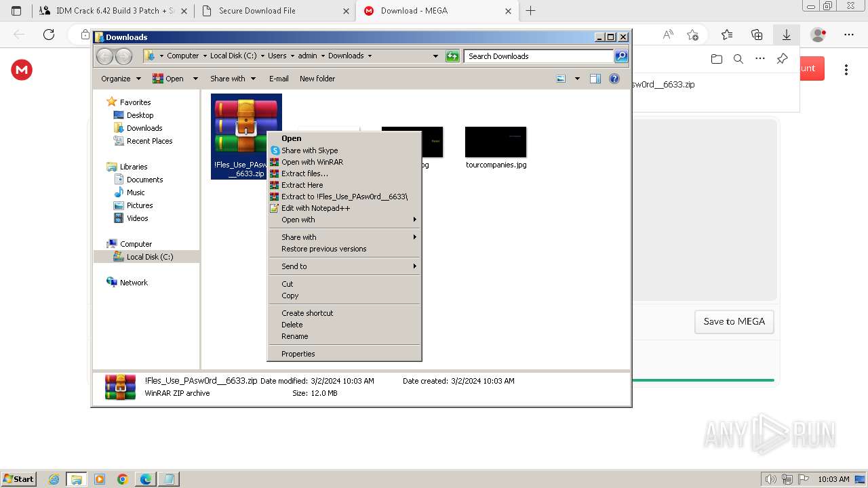This screenshot has height=488, width=868.
Task: Click the address bar refresh icon
Action: tap(452, 56)
